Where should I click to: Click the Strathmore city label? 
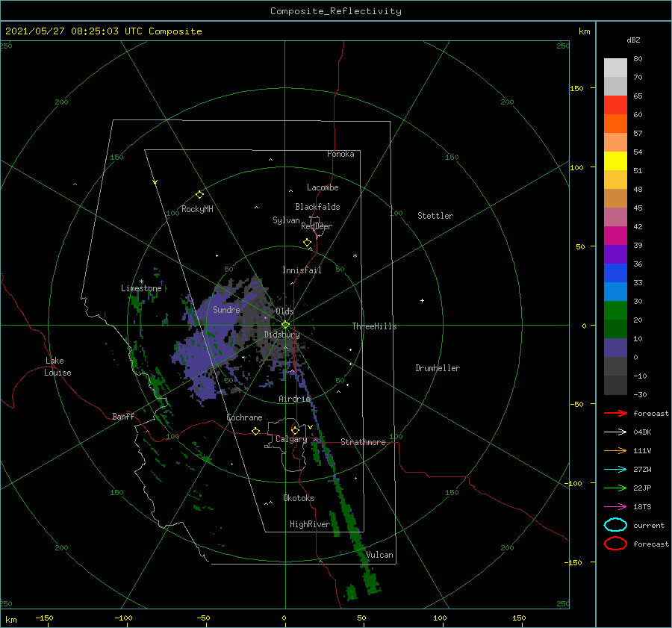coord(363,442)
